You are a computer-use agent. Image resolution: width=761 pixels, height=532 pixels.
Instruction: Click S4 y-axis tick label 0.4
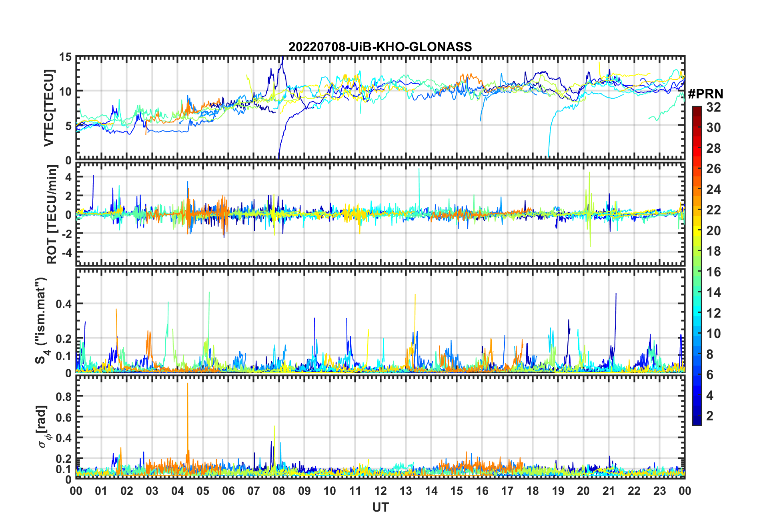point(64,304)
